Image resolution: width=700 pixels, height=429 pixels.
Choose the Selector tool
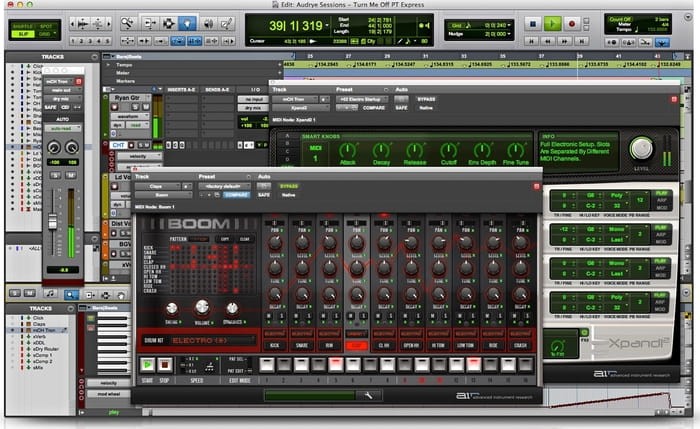tap(169, 23)
